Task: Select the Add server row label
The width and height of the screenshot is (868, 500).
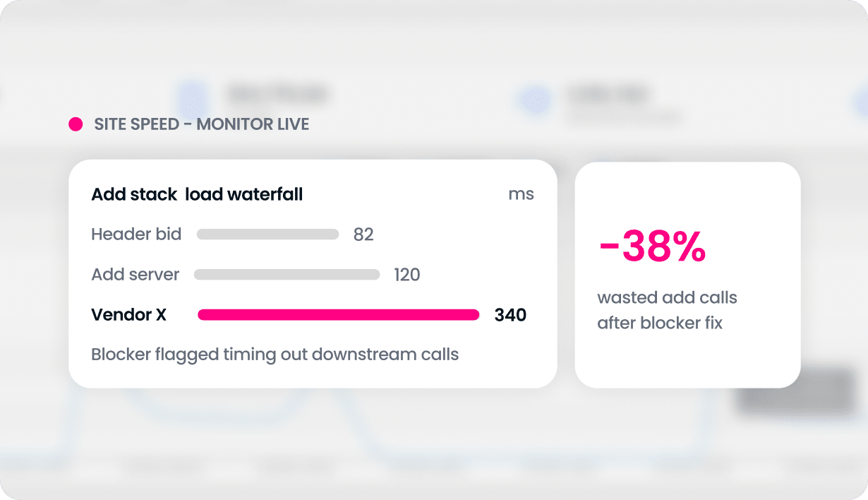Action: (135, 275)
